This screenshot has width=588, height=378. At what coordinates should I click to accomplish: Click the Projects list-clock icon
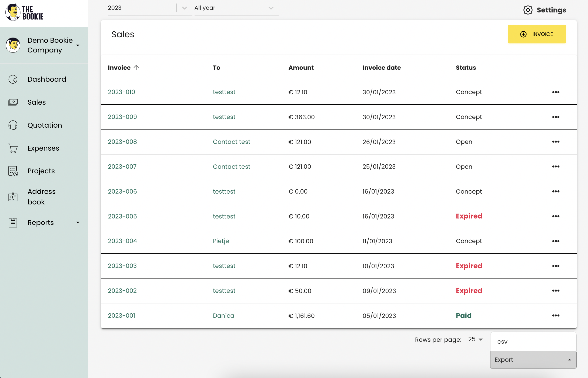[13, 171]
